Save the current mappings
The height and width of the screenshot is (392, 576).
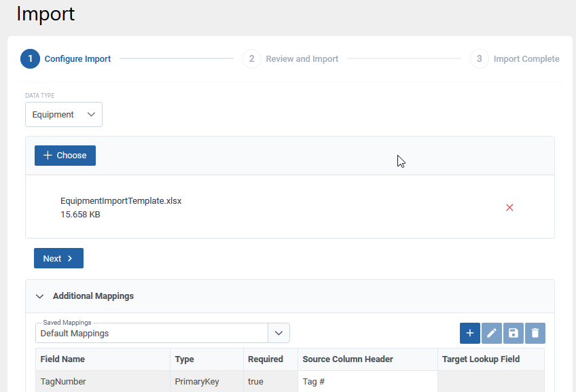click(x=513, y=333)
